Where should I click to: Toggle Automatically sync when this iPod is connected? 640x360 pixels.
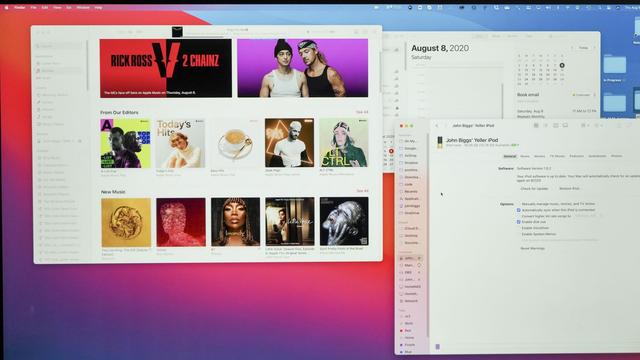click(x=519, y=210)
